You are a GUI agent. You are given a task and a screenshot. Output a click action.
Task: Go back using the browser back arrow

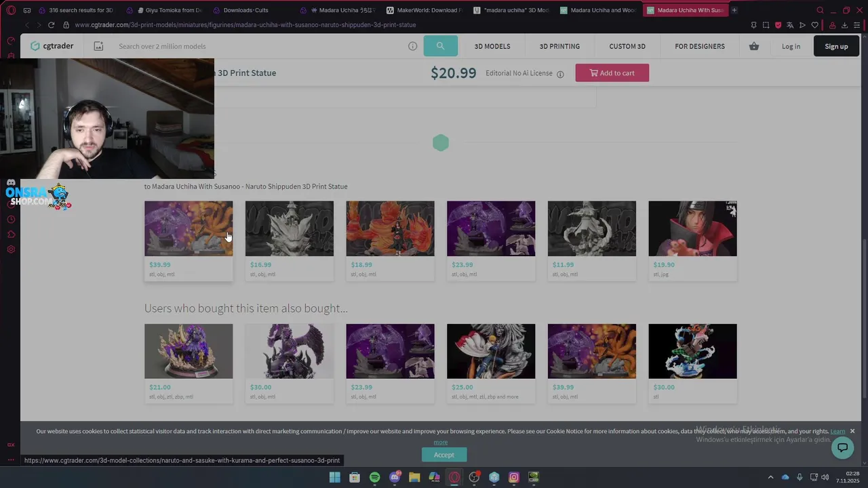pos(27,25)
